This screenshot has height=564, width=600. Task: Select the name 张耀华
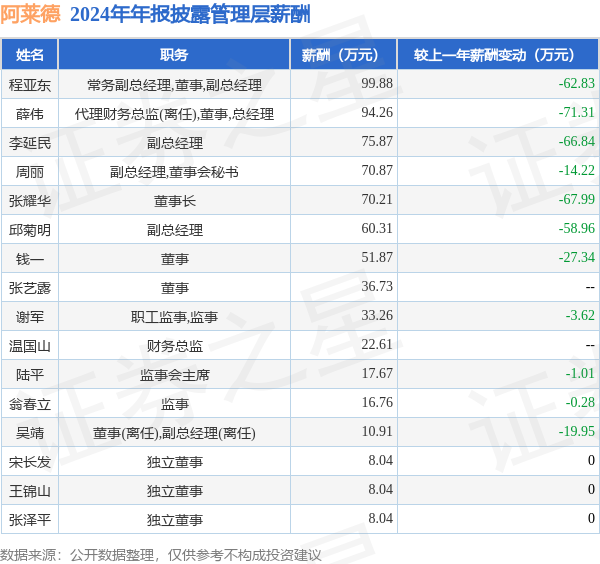[x=30, y=200]
